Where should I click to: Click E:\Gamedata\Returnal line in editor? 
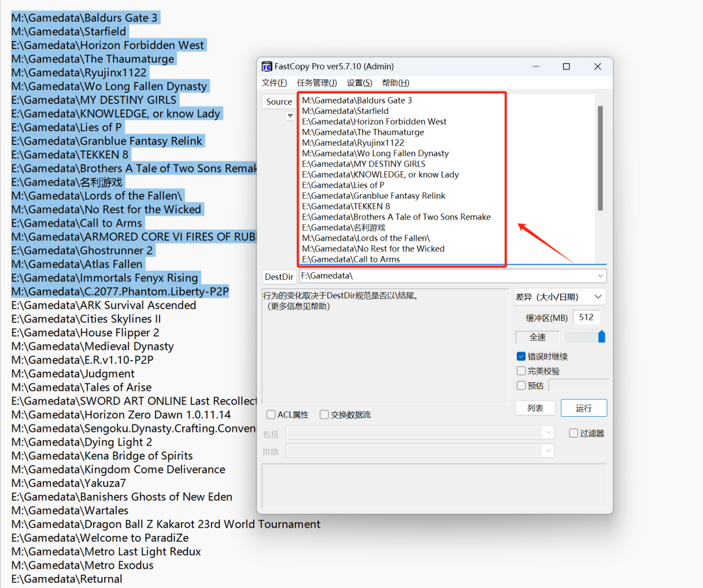67,579
